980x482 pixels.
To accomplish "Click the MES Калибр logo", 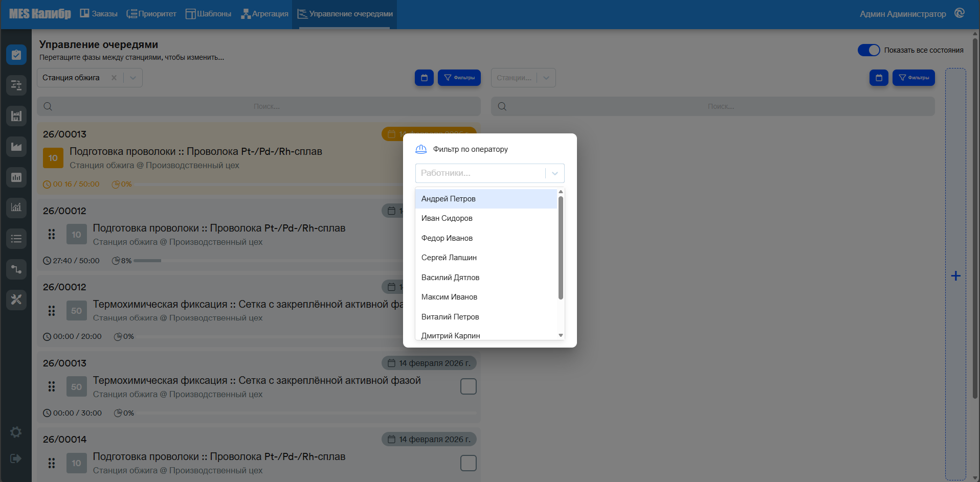I will 40,14.
